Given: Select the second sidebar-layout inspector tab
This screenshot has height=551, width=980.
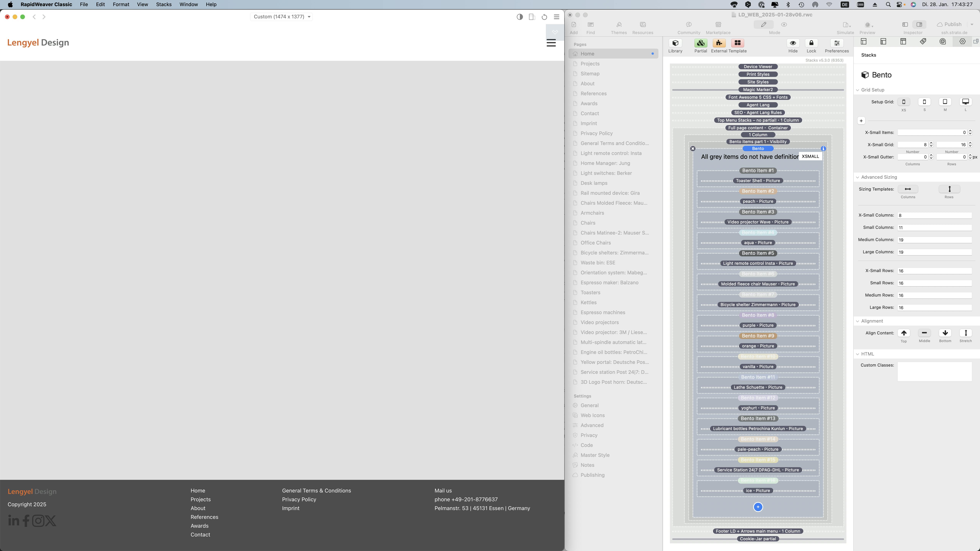Looking at the screenshot, I should pos(883,42).
